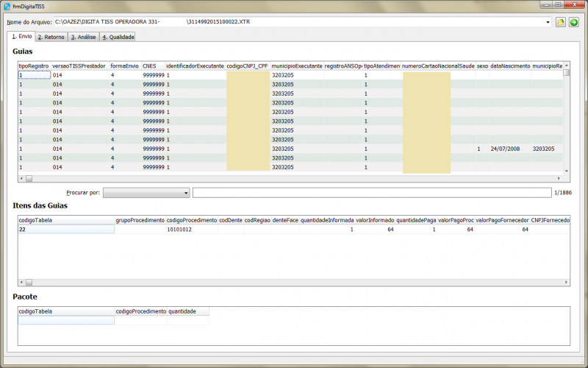Click the procedure code cell 10101012
Screen dimensions: 588x368
click(x=192, y=229)
